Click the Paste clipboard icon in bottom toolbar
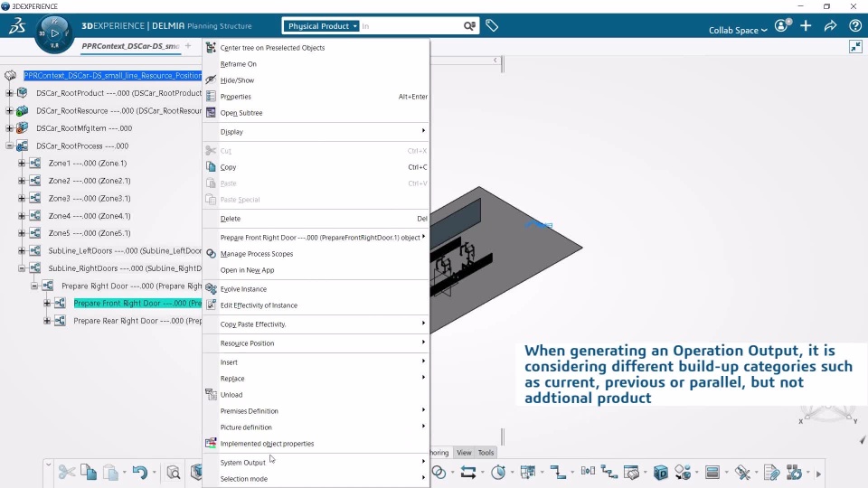 [x=110, y=472]
